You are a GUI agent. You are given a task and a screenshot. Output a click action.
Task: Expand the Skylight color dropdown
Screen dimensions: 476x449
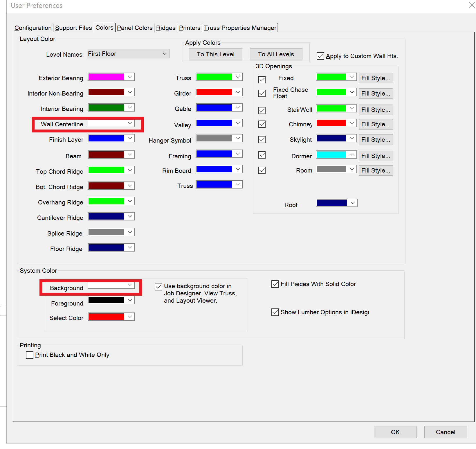(352, 139)
